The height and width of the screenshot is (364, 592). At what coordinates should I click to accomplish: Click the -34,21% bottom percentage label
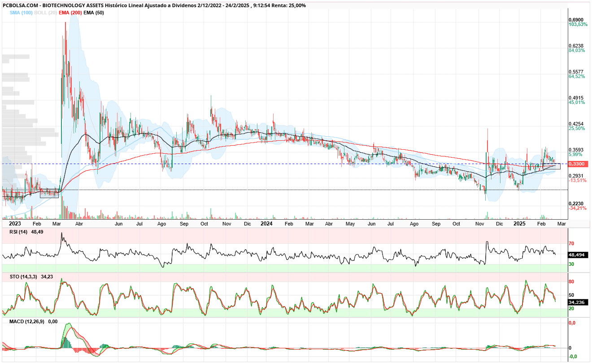point(578,208)
